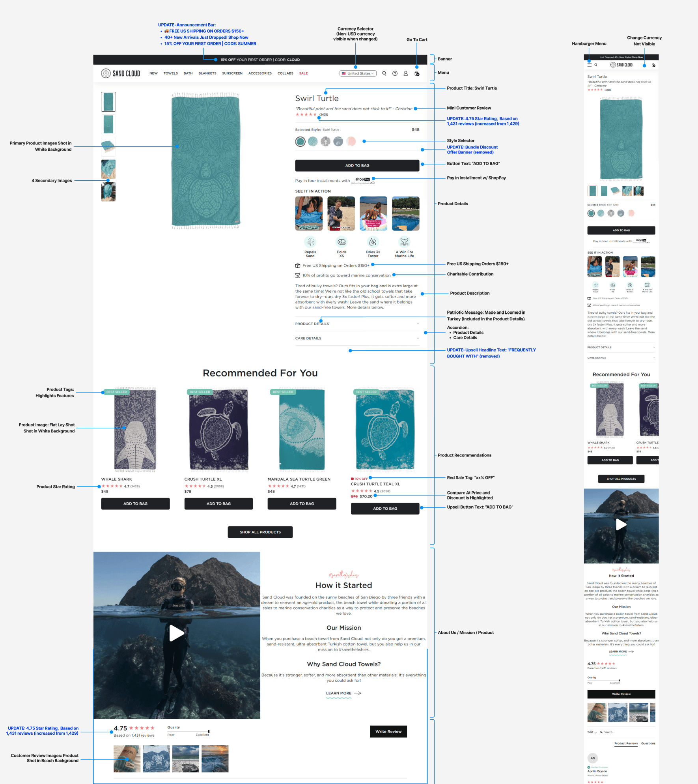Click the desktop Quality rating slider marker
The height and width of the screenshot is (784, 698).
pyautogui.click(x=209, y=731)
